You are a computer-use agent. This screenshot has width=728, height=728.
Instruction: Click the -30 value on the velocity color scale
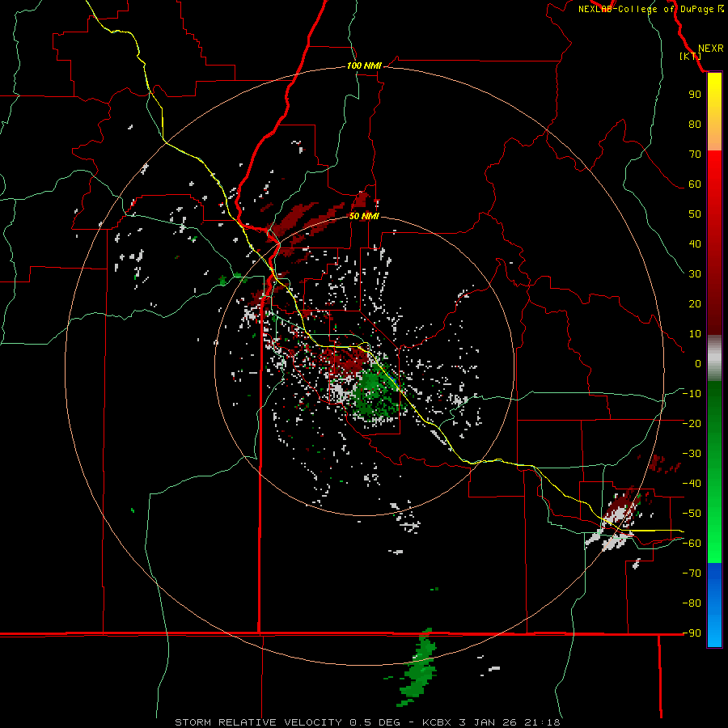(692, 454)
